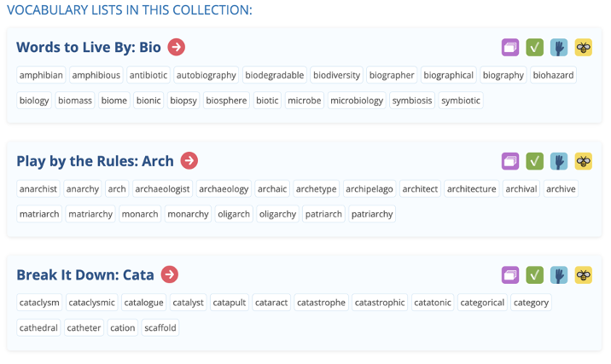Click red arrow beside Play by the Rules: Arch
611x364 pixels.
189,160
